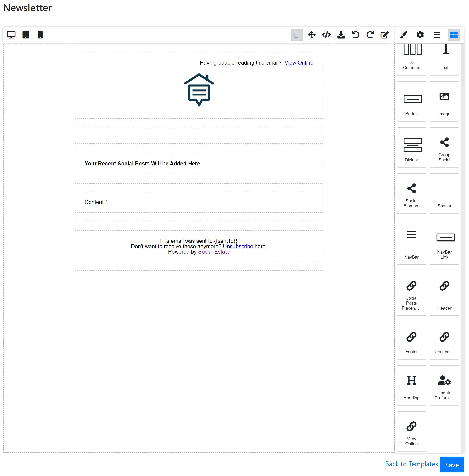Screen dimensions: 469x476
Task: Select the NavBar Link block
Action: pos(444,242)
